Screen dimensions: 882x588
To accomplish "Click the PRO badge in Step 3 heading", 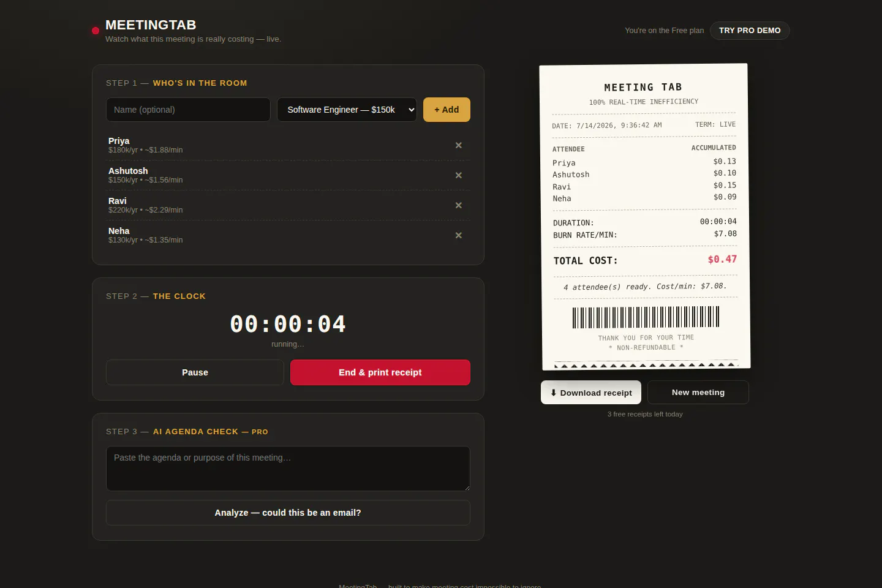I will pos(260,432).
